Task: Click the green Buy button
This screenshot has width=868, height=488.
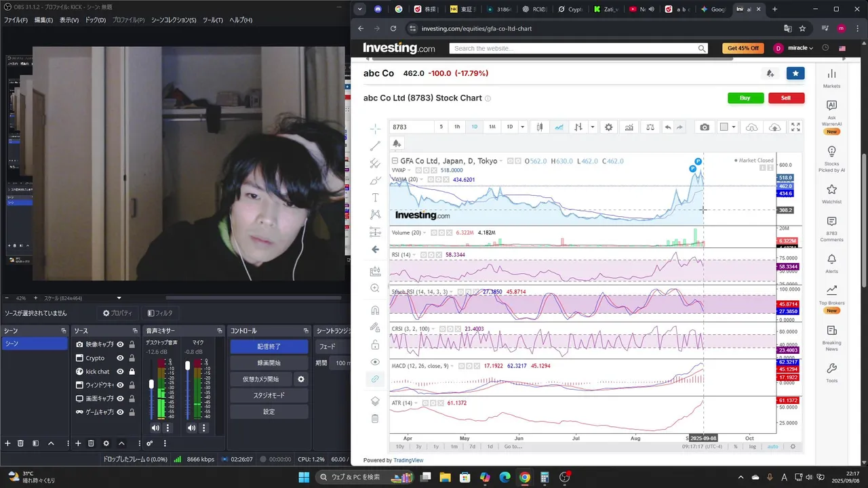Action: (x=745, y=98)
